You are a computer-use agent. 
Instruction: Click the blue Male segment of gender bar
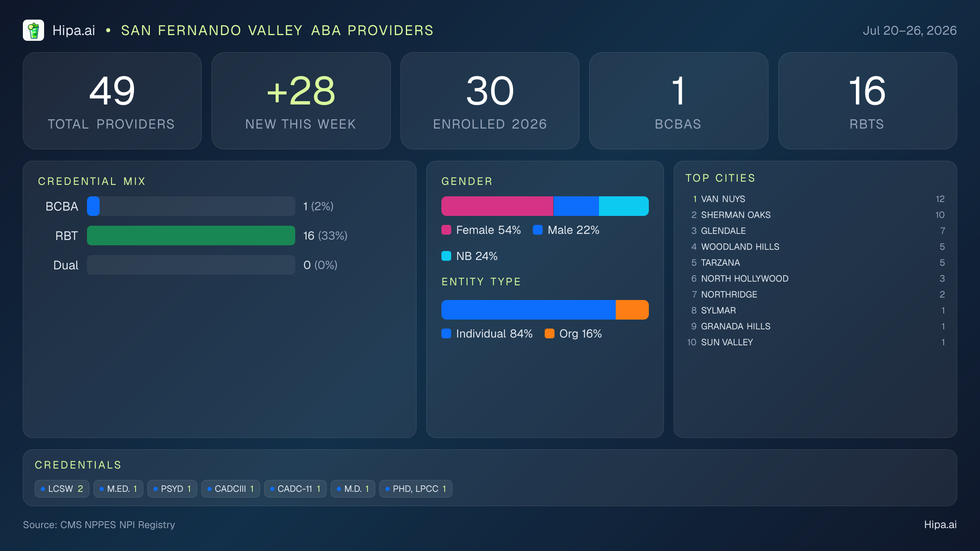click(x=576, y=206)
